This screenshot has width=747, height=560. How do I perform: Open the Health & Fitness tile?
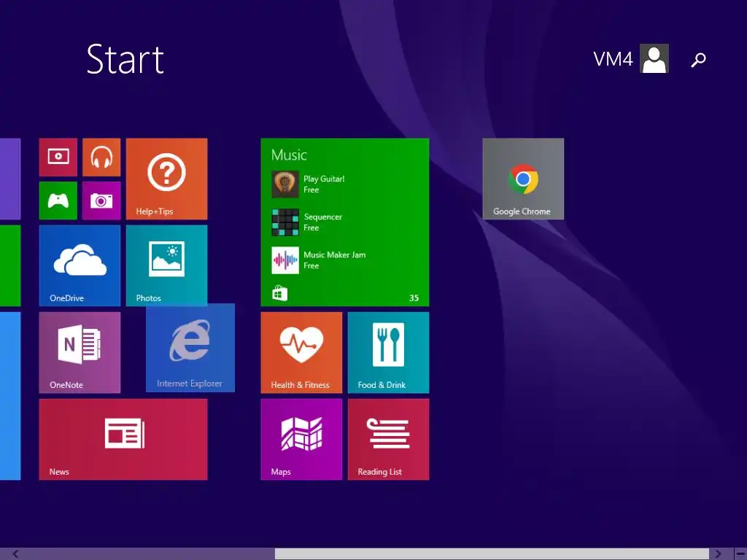pos(301,352)
